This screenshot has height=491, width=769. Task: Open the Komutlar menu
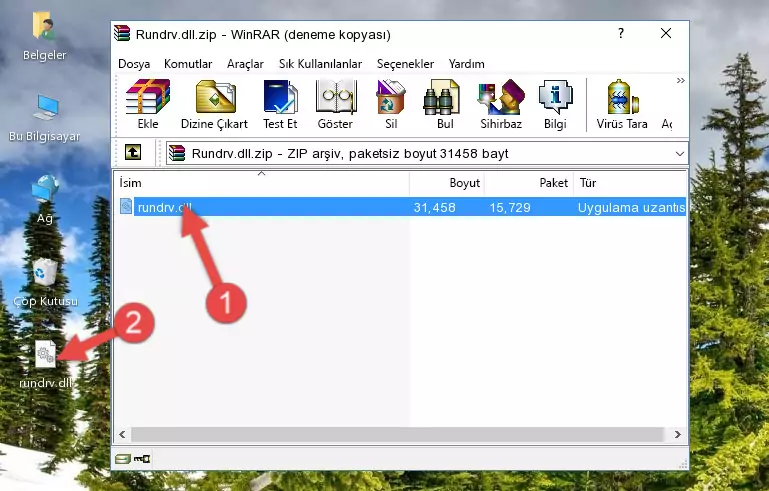point(188,64)
